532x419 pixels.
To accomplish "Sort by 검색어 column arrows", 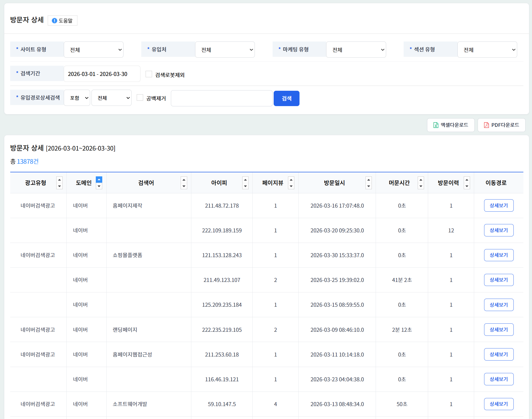I will click(x=184, y=183).
